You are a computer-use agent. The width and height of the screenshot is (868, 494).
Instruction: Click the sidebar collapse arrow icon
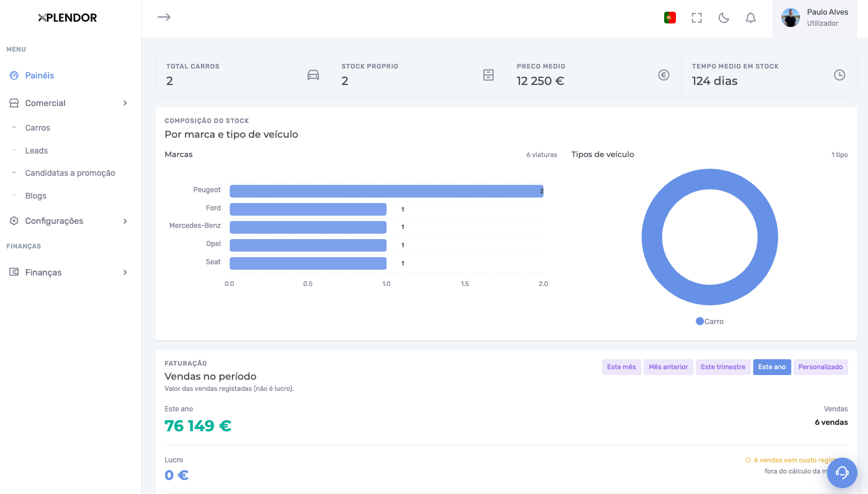pos(164,17)
